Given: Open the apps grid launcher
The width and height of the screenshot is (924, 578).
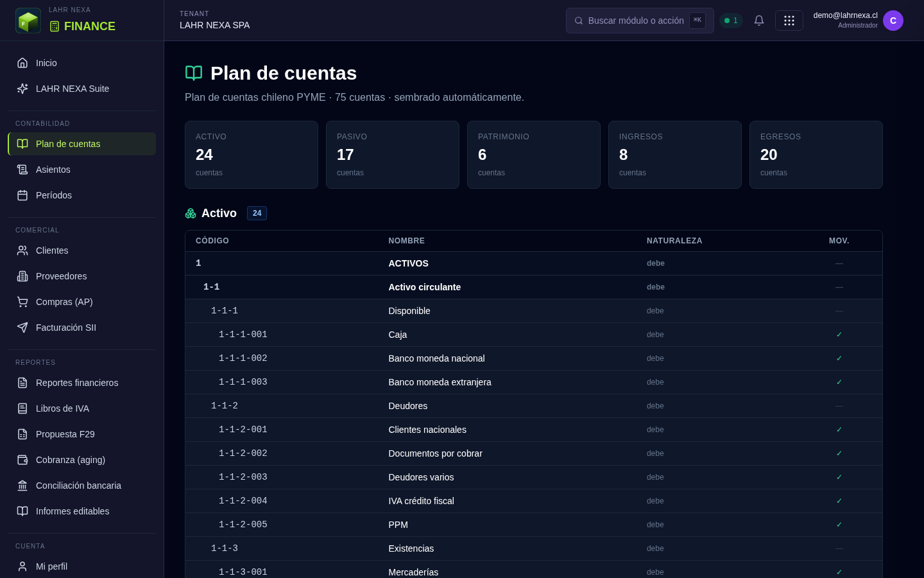Looking at the screenshot, I should (789, 21).
